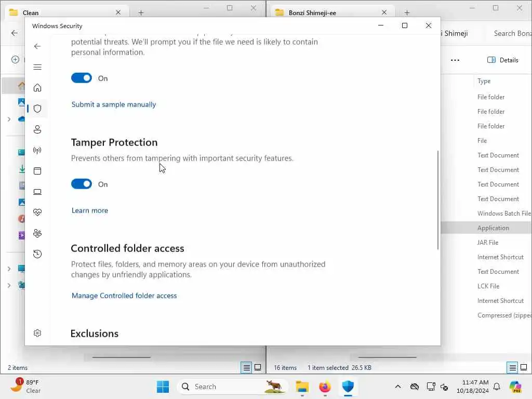Open the Windows Start menu
Screen dimensions: 532x399
(163, 387)
